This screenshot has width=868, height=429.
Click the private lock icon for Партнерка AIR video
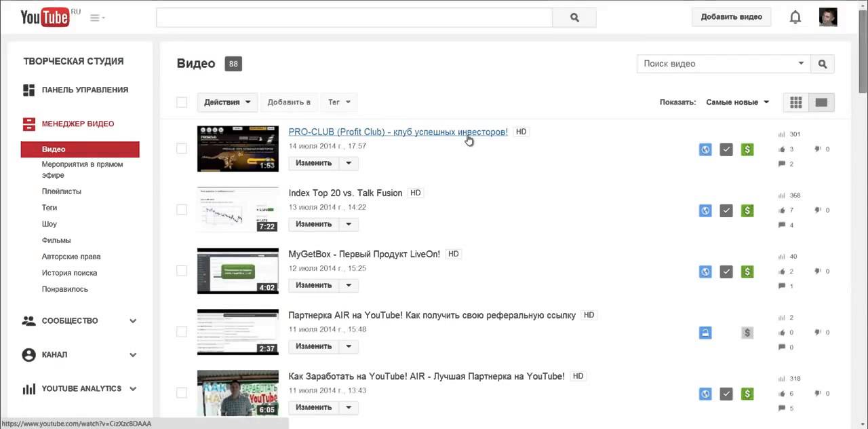coord(705,333)
